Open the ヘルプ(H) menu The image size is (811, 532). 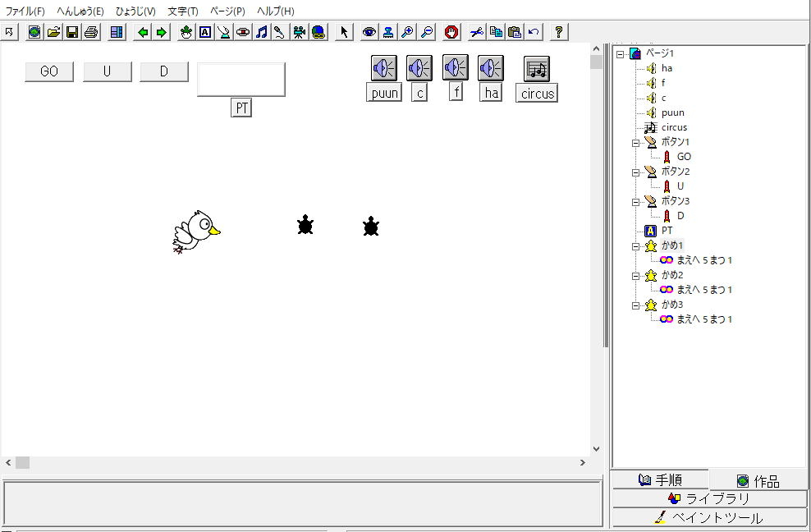point(276,11)
